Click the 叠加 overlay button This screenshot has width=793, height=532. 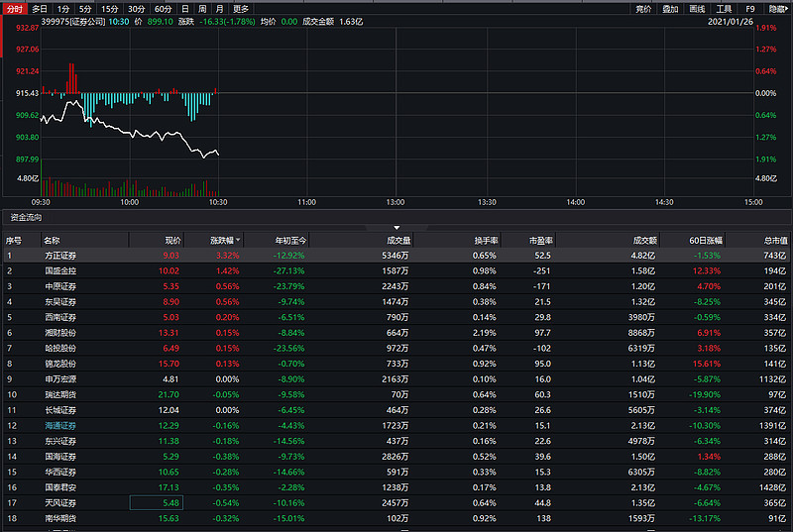(x=670, y=8)
